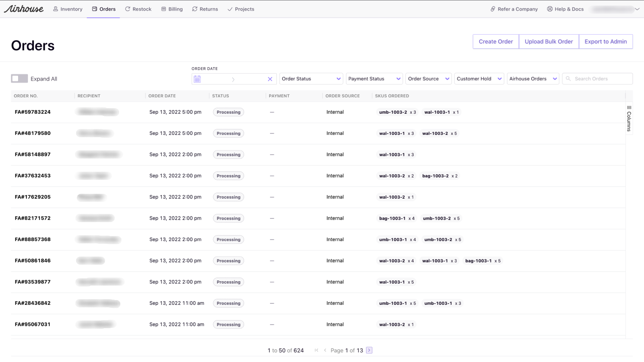Open order FA#17629205
Viewport: 644px width, 362px height.
click(33, 197)
